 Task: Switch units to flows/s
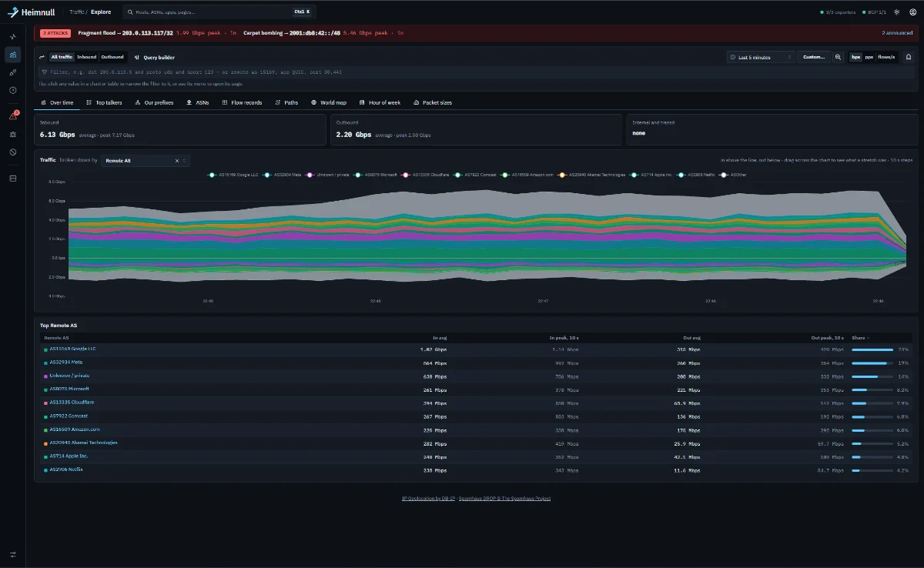[x=887, y=57]
